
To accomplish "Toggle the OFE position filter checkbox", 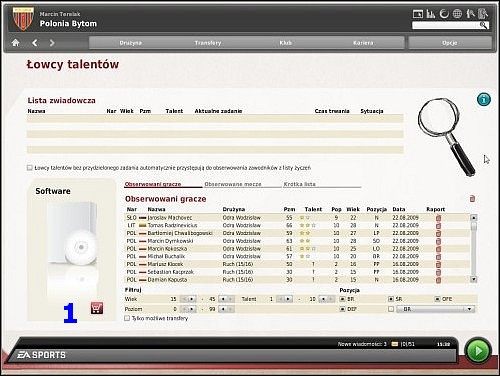I will [437, 299].
